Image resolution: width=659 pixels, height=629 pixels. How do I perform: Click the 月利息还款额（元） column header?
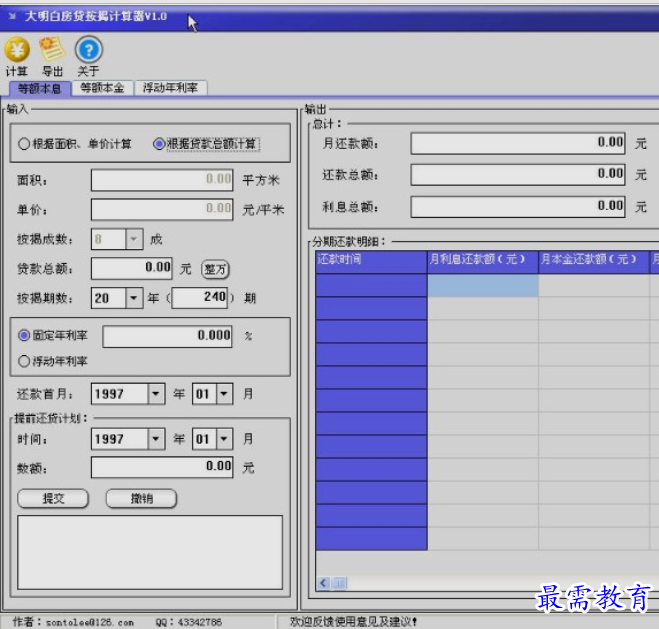[x=483, y=262]
